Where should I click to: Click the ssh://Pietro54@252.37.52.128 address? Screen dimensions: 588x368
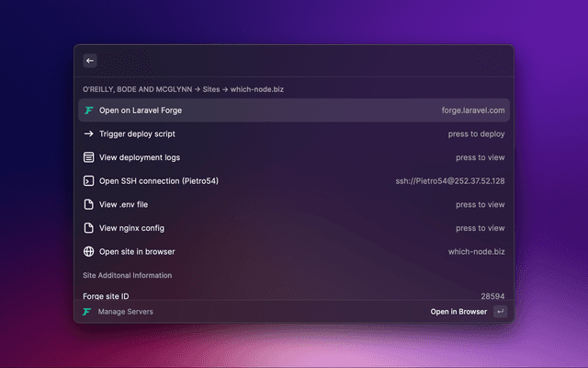[x=449, y=181]
